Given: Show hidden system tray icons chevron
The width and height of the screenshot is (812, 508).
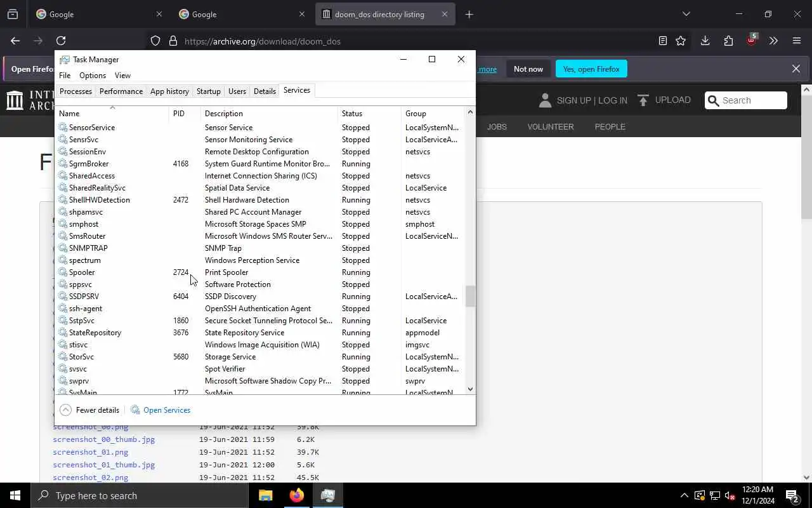Looking at the screenshot, I should [x=684, y=495].
